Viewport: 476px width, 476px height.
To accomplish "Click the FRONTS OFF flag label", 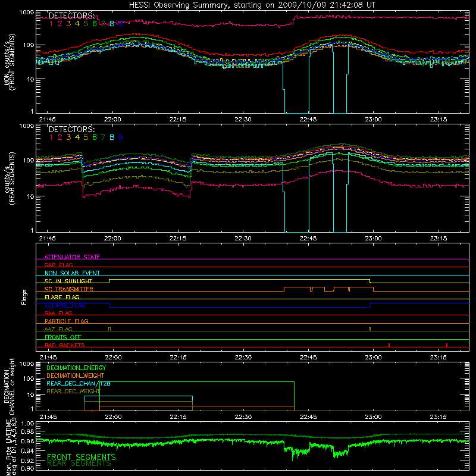I will 63,337.
